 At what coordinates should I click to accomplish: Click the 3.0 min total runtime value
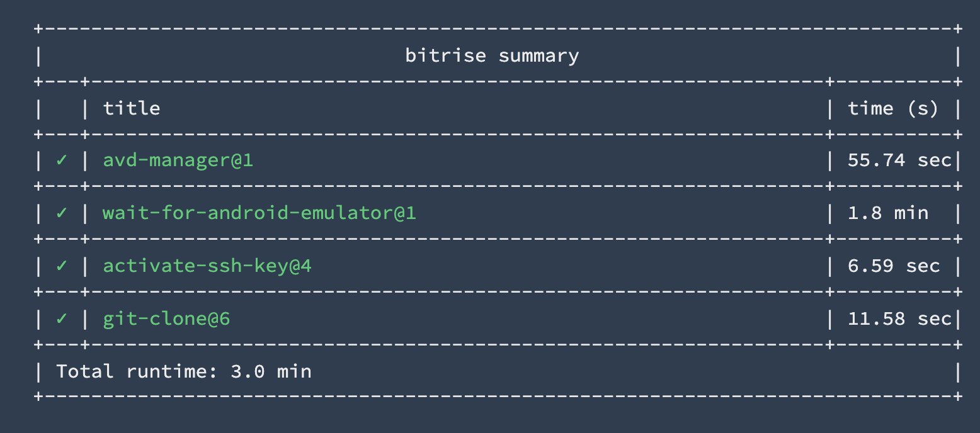tap(271, 371)
